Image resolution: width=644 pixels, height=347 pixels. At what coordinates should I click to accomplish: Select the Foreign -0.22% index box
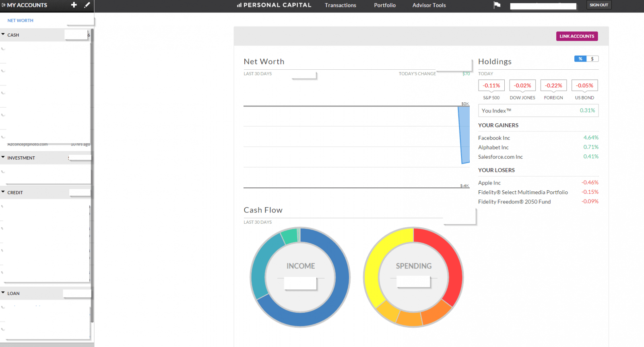(553, 85)
